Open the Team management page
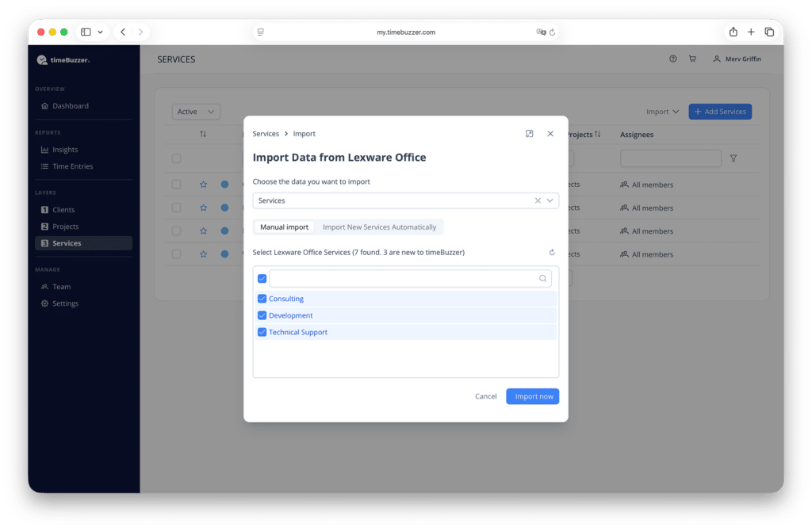The height and width of the screenshot is (530, 812). pyautogui.click(x=61, y=287)
